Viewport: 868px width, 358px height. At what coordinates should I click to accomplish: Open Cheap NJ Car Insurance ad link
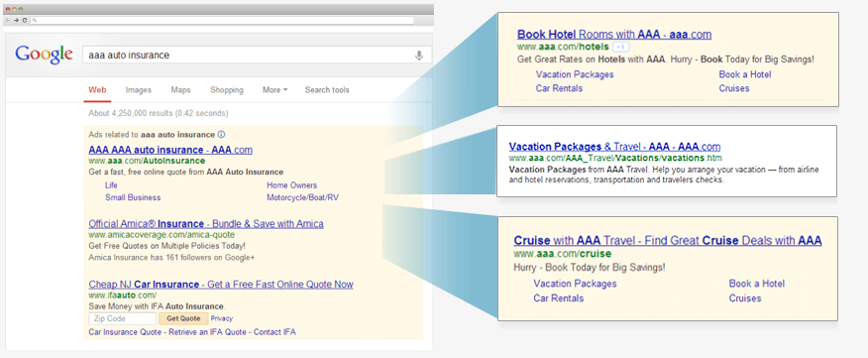point(221,285)
